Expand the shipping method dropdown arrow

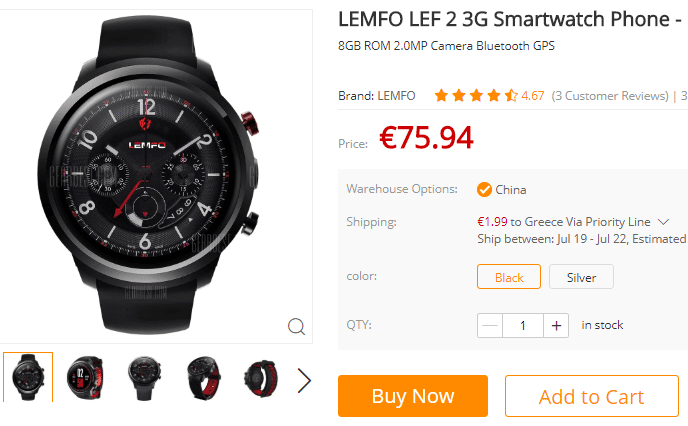(663, 222)
